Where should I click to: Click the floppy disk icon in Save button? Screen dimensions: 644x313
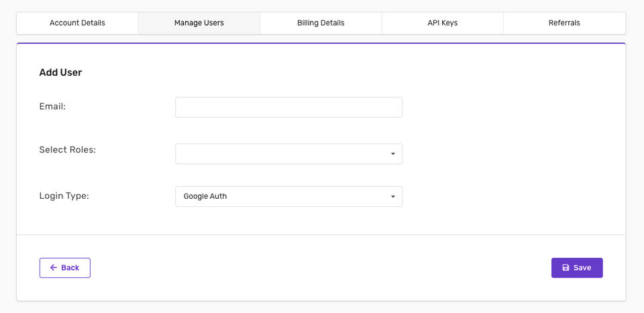(x=566, y=267)
